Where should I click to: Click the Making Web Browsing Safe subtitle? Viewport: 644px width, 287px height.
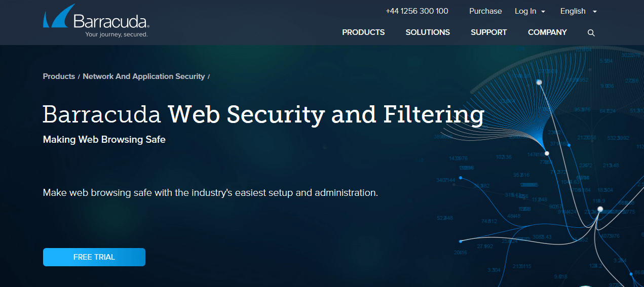click(104, 140)
